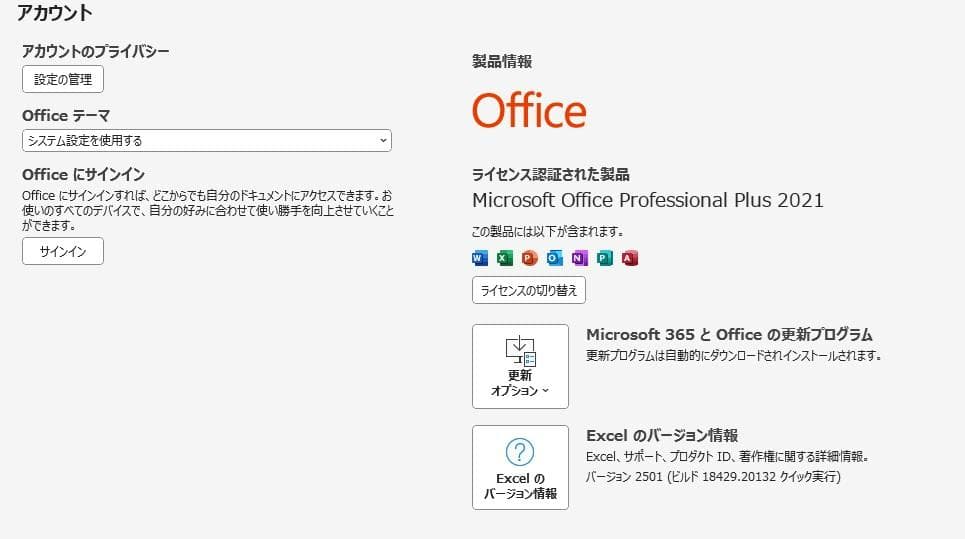965x539 pixels.
Task: Click the OneNote app icon
Action: tap(580, 258)
